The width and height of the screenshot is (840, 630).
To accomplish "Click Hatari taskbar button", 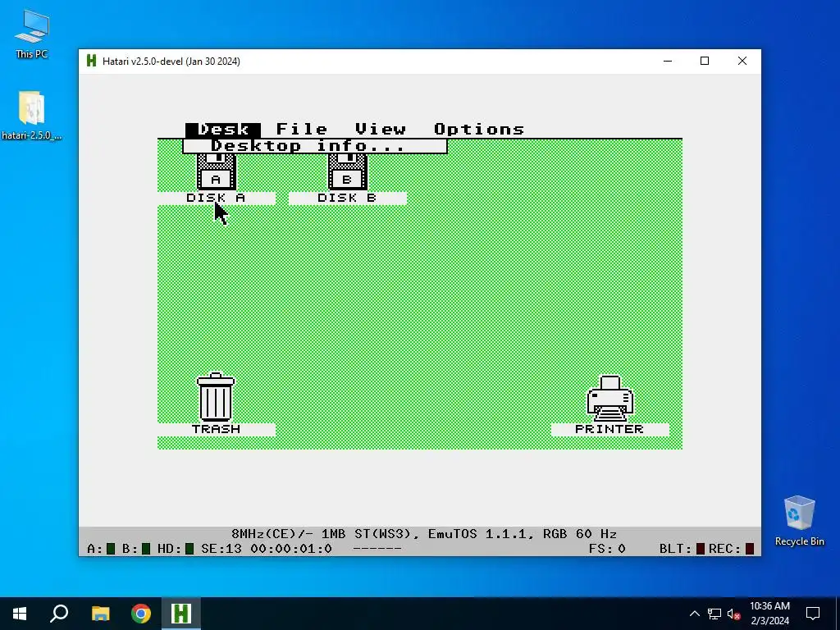I will click(x=181, y=614).
